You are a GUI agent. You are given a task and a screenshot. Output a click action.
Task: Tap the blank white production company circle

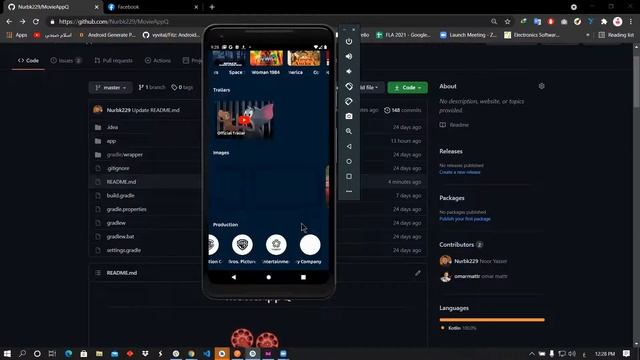tap(310, 245)
